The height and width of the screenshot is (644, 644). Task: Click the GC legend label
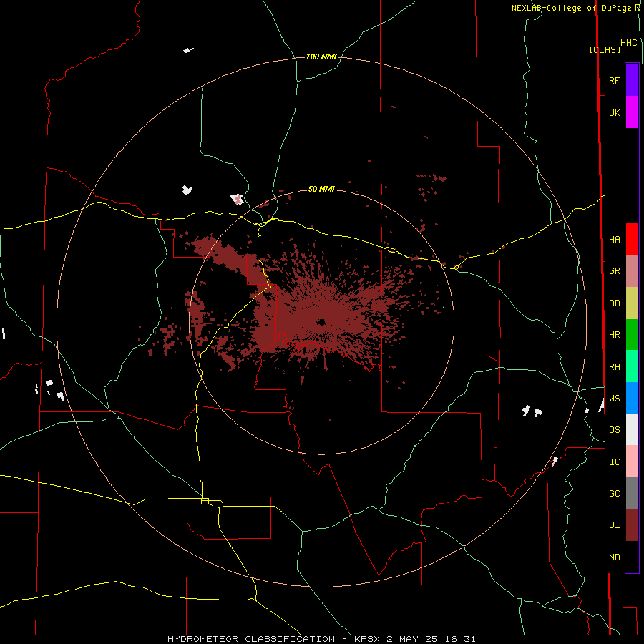pyautogui.click(x=614, y=494)
